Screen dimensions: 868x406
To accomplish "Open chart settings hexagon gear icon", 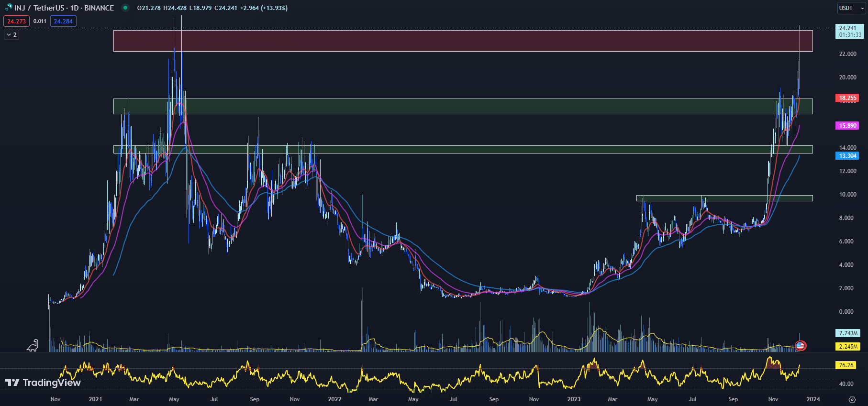I will 852,399.
